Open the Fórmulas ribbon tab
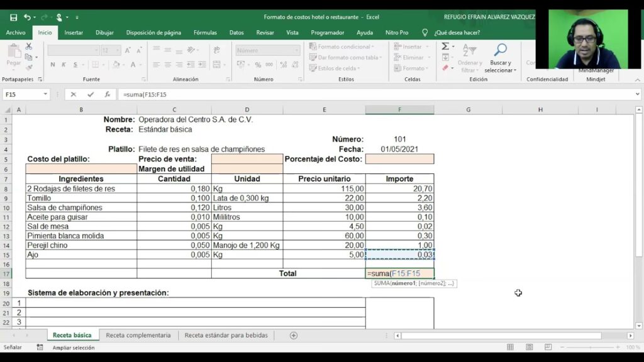 [205, 33]
